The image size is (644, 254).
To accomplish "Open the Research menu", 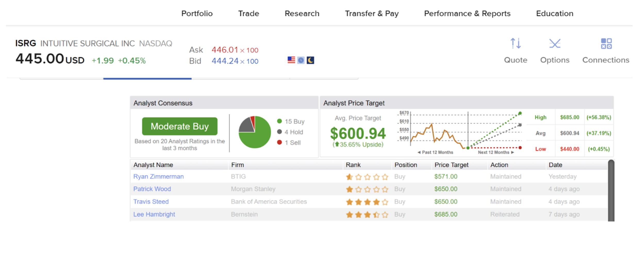I will [x=302, y=13].
